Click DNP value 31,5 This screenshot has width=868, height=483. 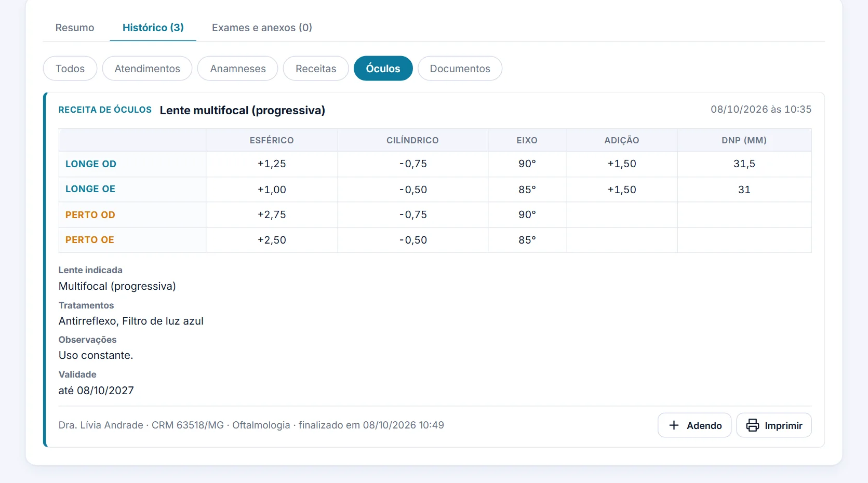tap(744, 164)
